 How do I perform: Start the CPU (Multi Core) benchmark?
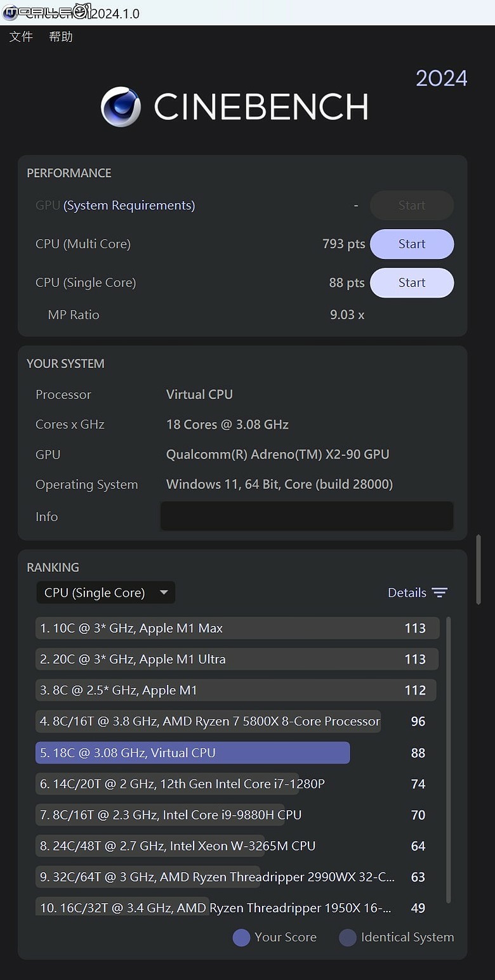click(x=412, y=244)
